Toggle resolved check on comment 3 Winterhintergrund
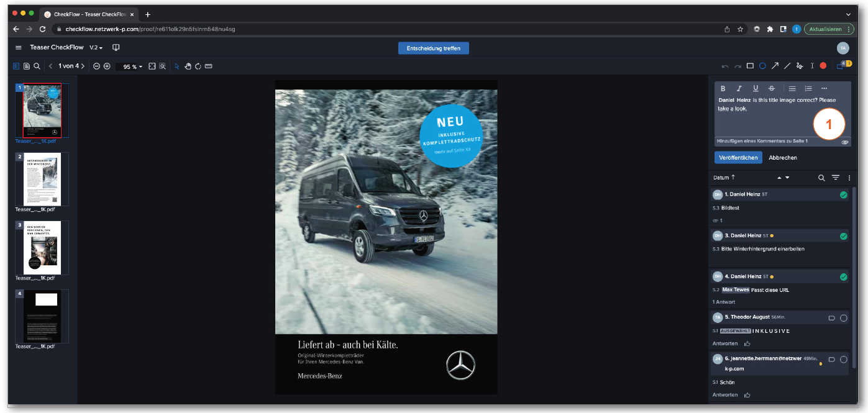This screenshot has width=868, height=413. (x=843, y=236)
